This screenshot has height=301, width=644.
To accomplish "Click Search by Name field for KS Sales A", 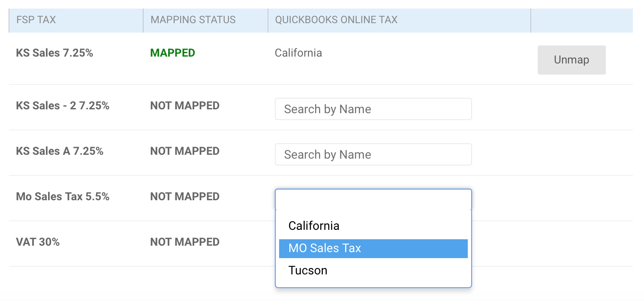I will coord(373,154).
